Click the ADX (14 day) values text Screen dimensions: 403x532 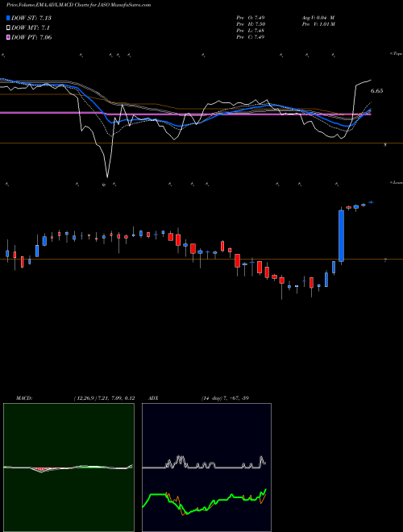click(225, 398)
